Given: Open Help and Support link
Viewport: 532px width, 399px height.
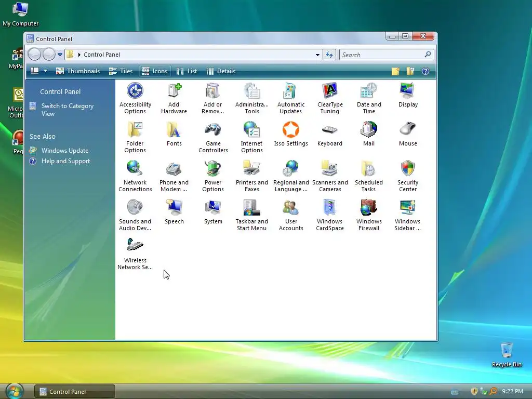Looking at the screenshot, I should (65, 161).
